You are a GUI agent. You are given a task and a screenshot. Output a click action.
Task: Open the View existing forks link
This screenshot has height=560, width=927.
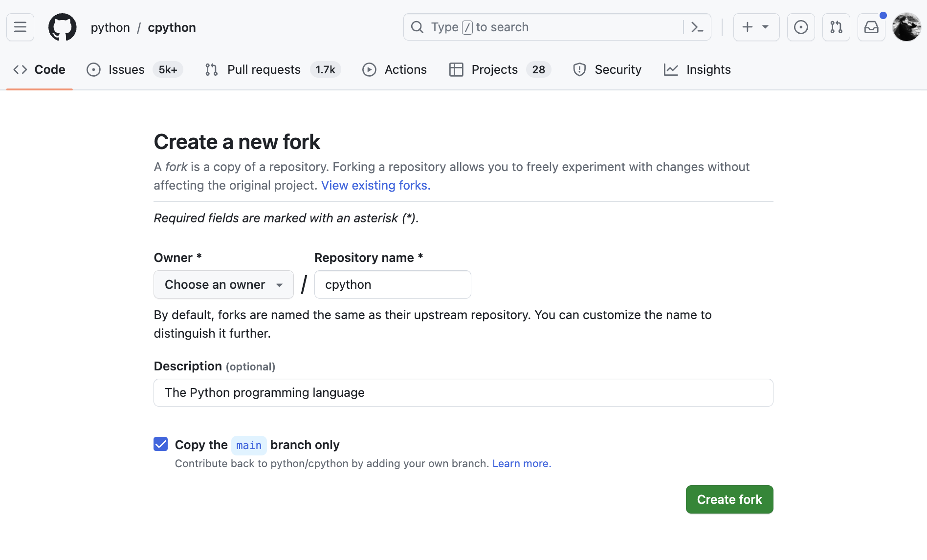[x=375, y=186]
